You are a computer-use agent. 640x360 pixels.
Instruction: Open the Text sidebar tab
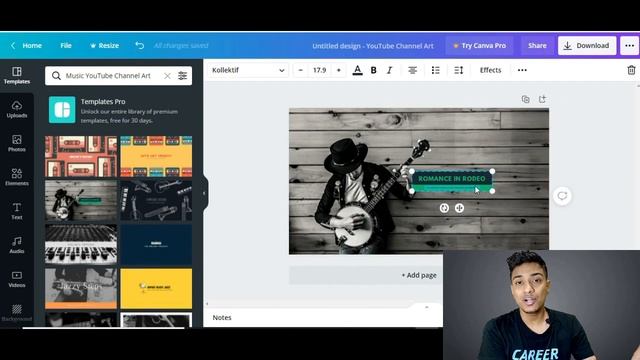[17, 211]
